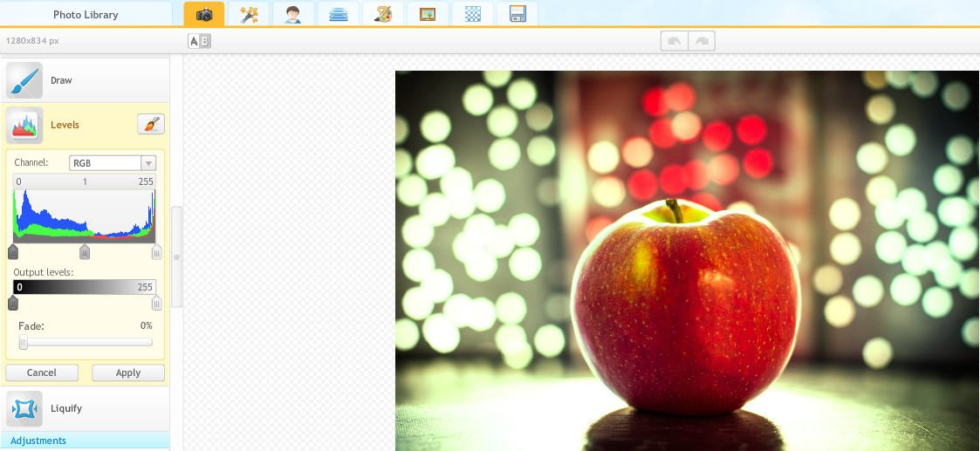Image resolution: width=980 pixels, height=451 pixels.
Task: Apply the Levels adjustment
Action: (128, 372)
